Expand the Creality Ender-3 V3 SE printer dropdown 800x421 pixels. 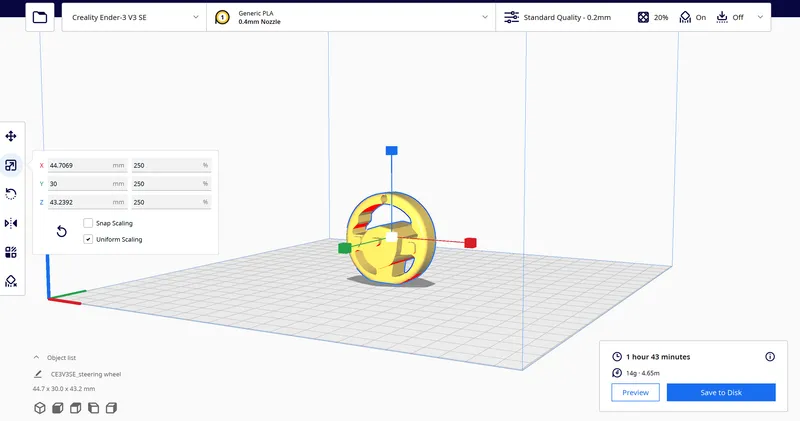click(x=134, y=17)
